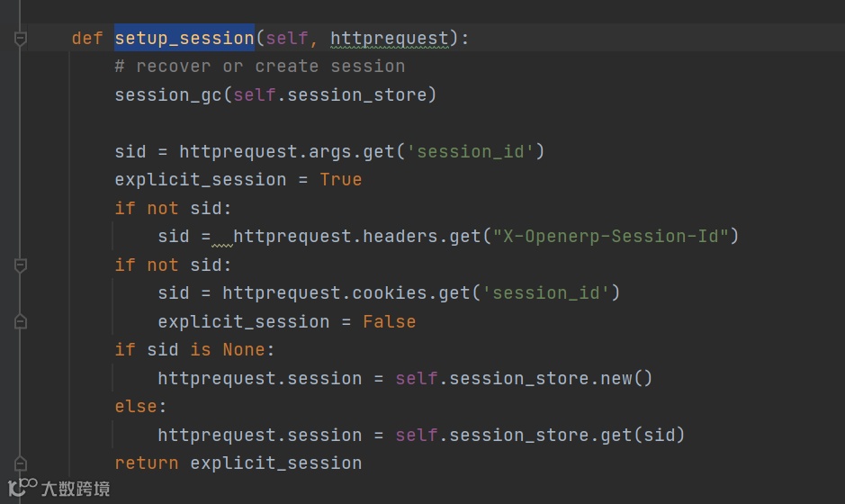Image resolution: width=845 pixels, height=504 pixels.
Task: Click the watermark text beside the bottom-left logo
Action: point(76,489)
